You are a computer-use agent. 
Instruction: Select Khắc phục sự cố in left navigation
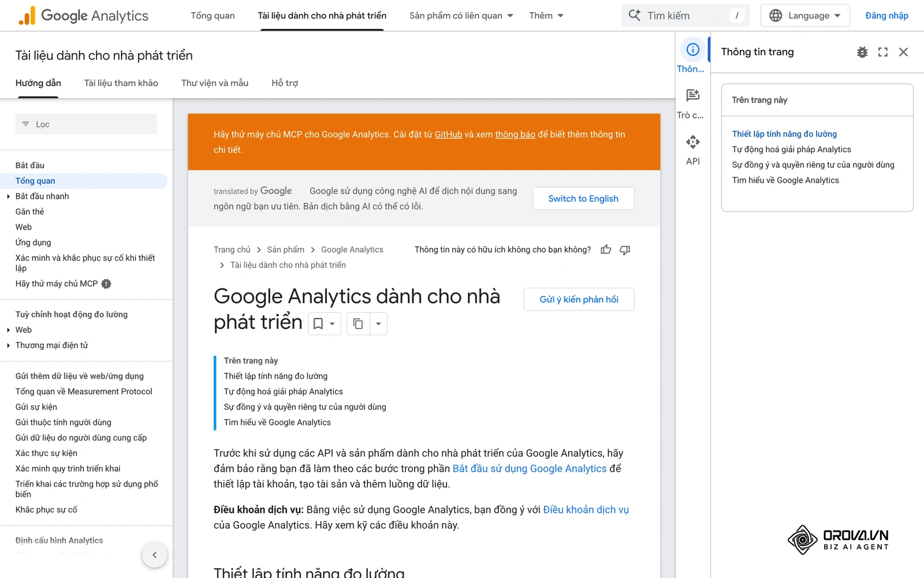pyautogui.click(x=46, y=510)
